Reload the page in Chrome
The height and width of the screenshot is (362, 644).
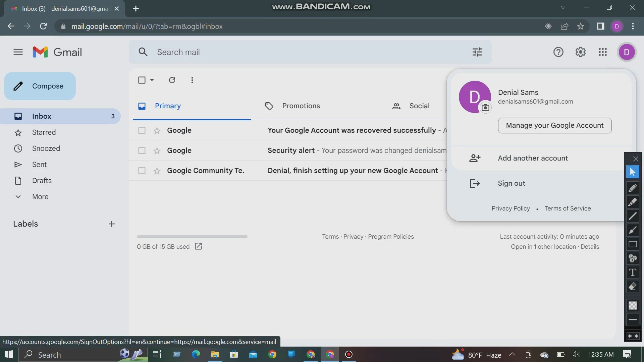pyautogui.click(x=43, y=26)
